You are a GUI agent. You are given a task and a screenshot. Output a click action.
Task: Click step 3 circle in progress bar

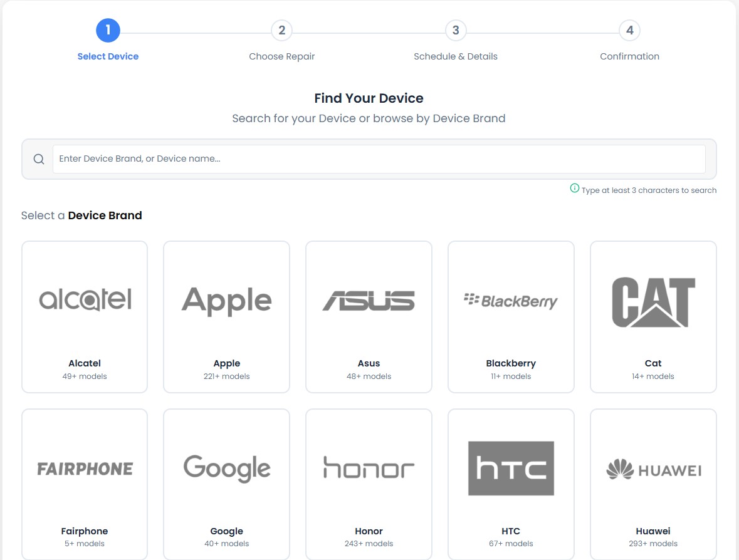coord(456,30)
